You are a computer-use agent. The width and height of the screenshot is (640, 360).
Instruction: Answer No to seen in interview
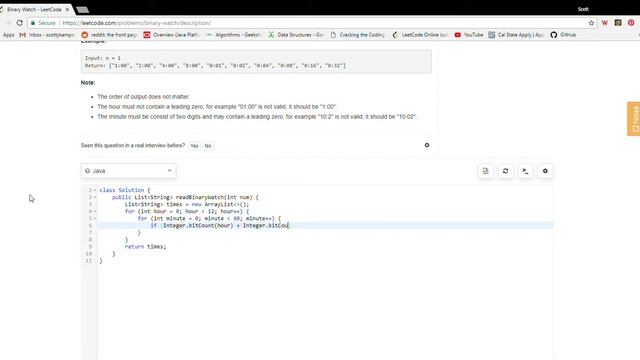point(208,146)
